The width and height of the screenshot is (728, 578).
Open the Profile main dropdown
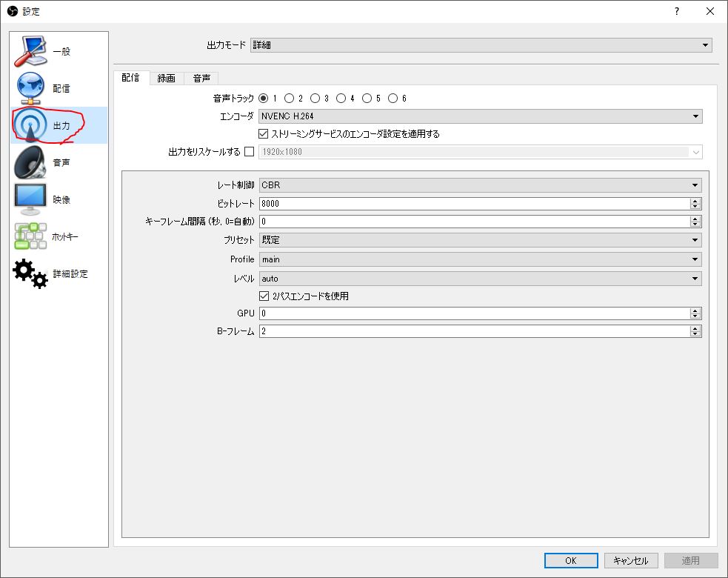point(480,259)
